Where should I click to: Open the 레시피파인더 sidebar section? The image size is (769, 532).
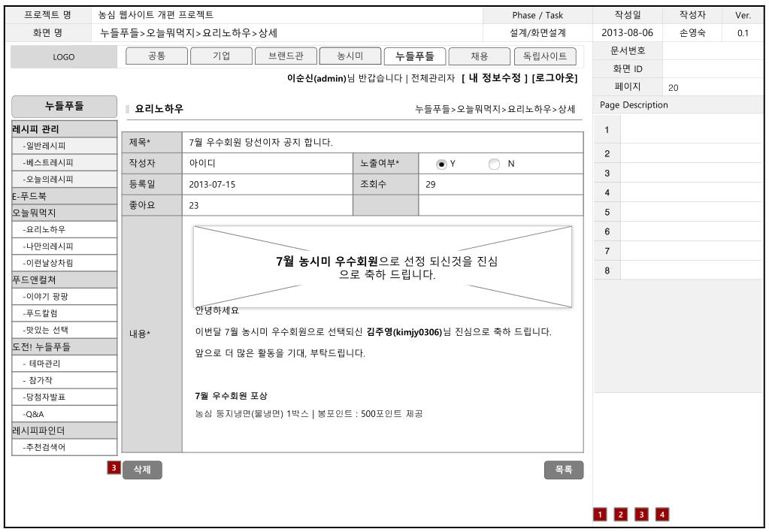[64, 431]
